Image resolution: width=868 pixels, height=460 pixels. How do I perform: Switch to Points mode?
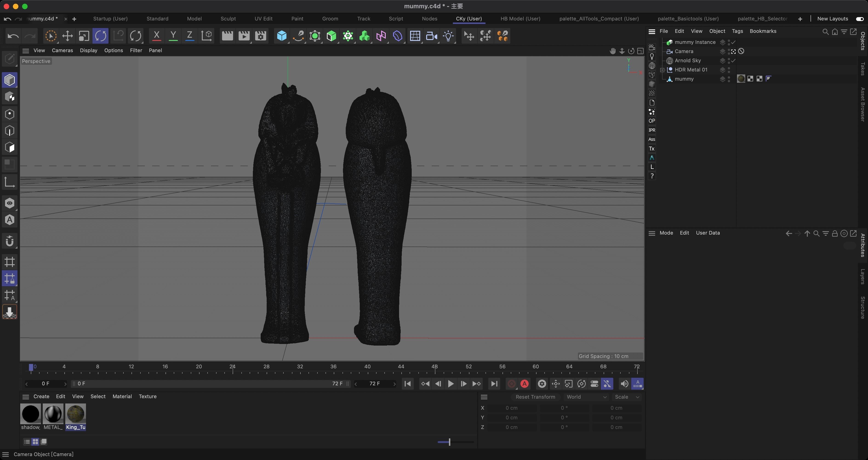[9, 114]
